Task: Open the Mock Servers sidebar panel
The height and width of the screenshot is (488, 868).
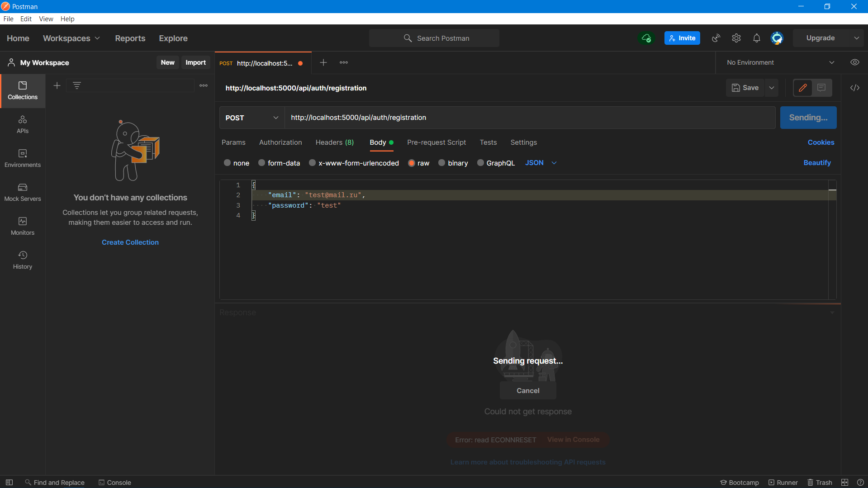Action: 23,193
